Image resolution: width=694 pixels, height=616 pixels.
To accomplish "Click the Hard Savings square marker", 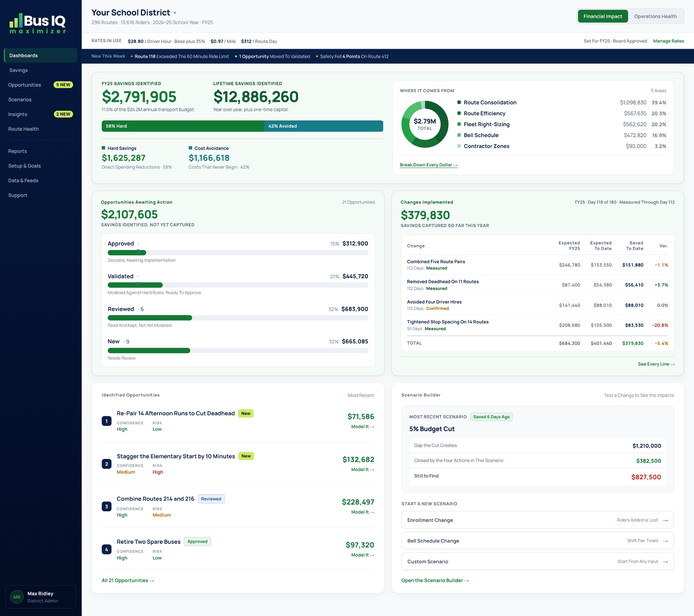I will coord(103,148).
